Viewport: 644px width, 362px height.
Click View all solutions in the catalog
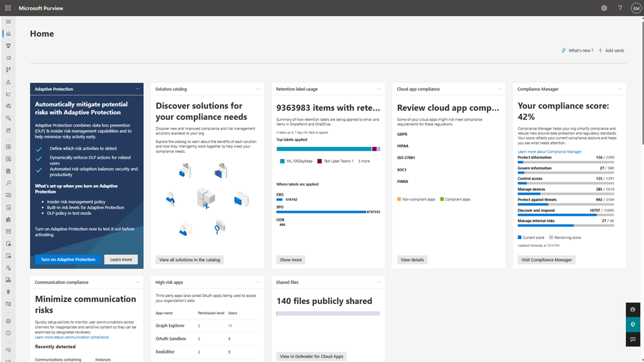pyautogui.click(x=190, y=260)
